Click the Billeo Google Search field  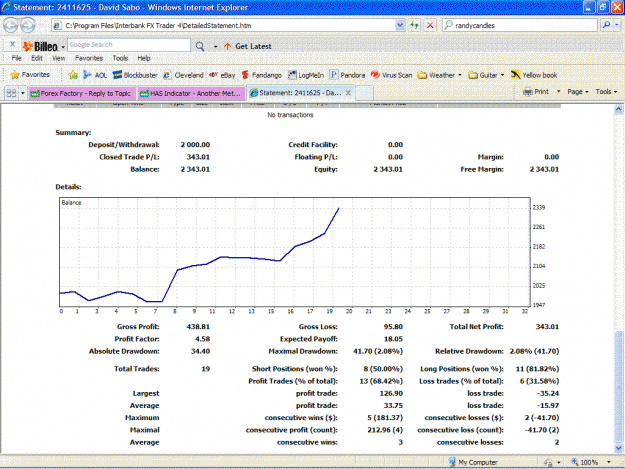129,45
